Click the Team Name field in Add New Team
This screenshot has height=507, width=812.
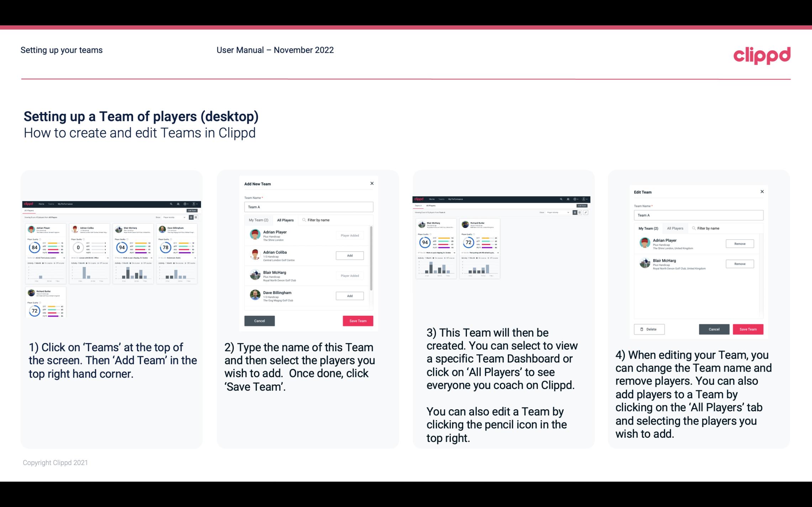pyautogui.click(x=309, y=207)
